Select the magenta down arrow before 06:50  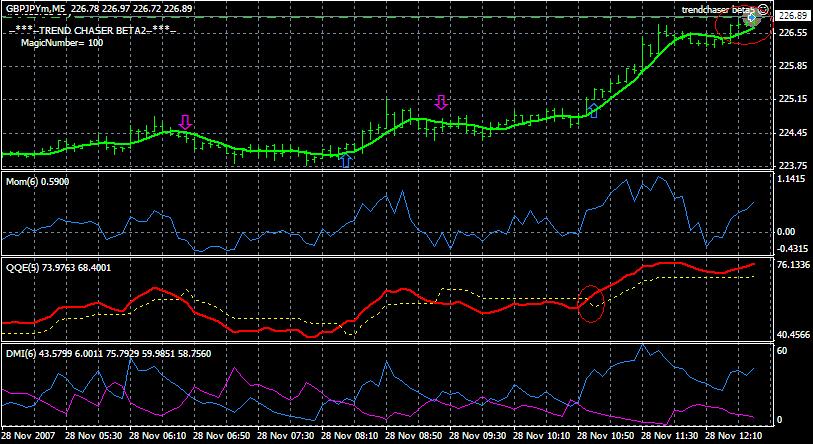185,122
